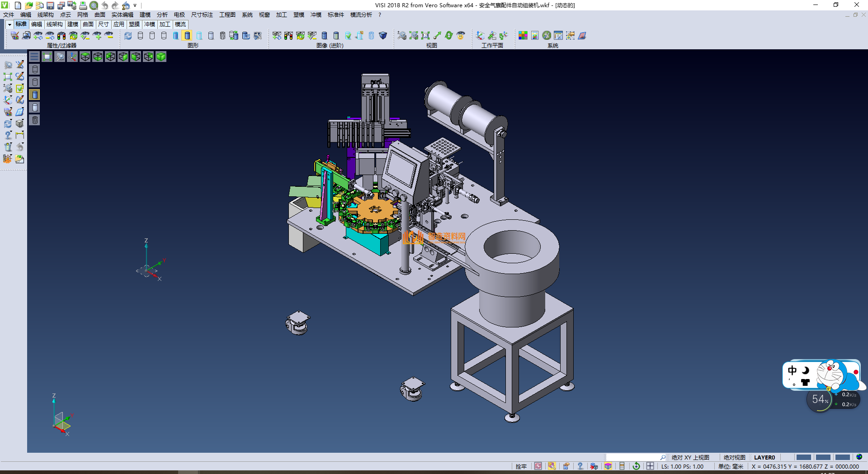868x474 pixels.
Task: Click the Undo arrow in quick toolbar
Action: click(x=105, y=5)
